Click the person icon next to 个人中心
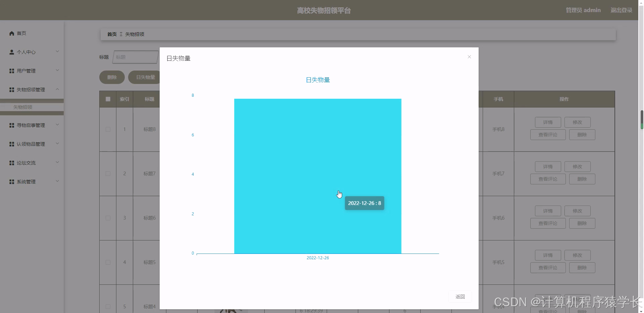The image size is (644, 313). [11, 52]
